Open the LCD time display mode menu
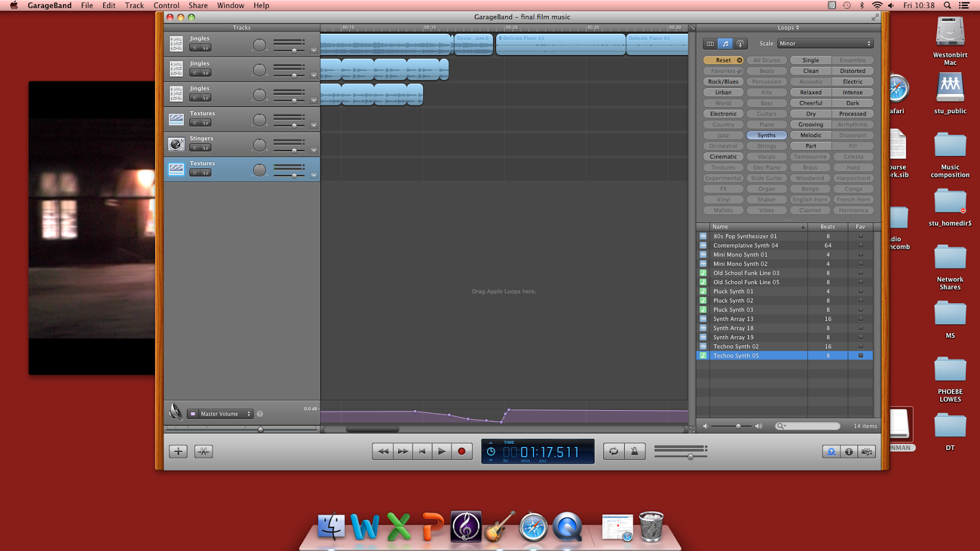This screenshot has width=980, height=551. (x=491, y=452)
